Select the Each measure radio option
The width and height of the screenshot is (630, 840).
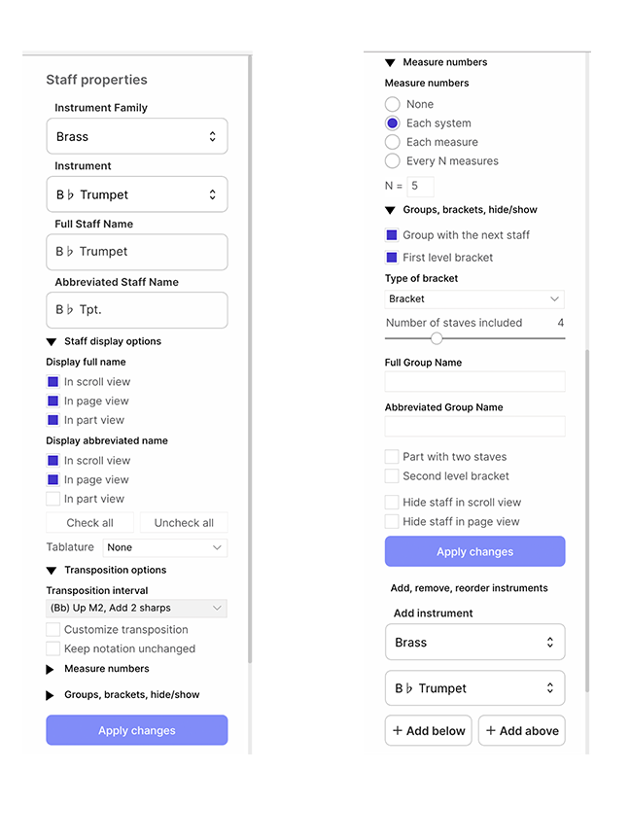click(x=392, y=142)
